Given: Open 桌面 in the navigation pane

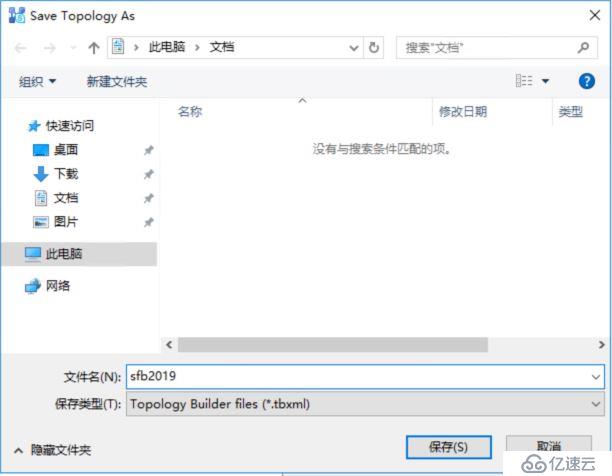Looking at the screenshot, I should click(55, 150).
